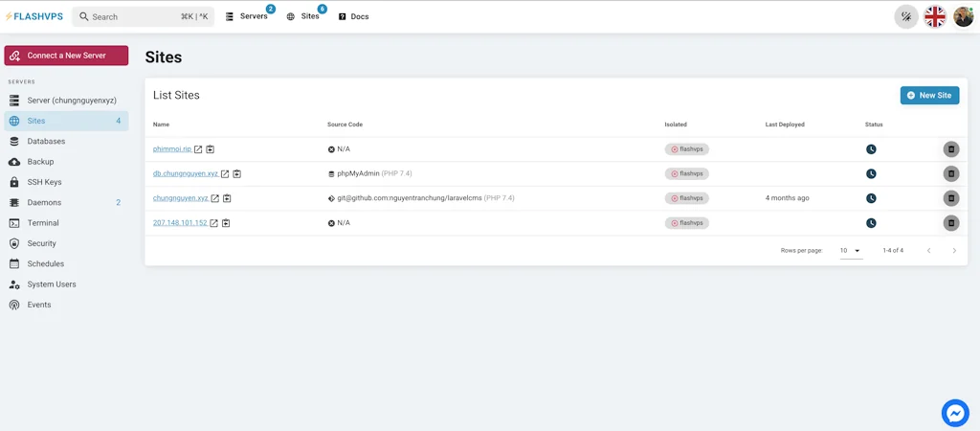Open Events in the sidebar
Image resolution: width=980 pixels, height=431 pixels.
coord(66,305)
